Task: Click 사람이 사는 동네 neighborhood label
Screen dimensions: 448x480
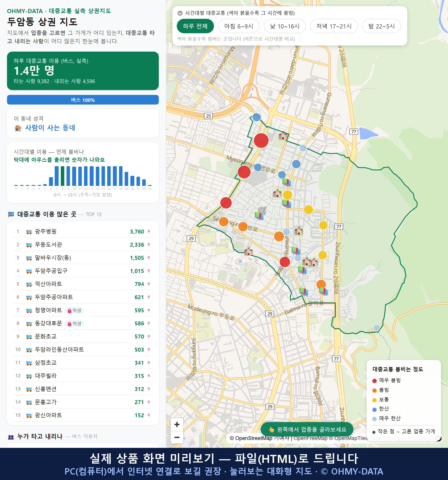Action: 50,128
